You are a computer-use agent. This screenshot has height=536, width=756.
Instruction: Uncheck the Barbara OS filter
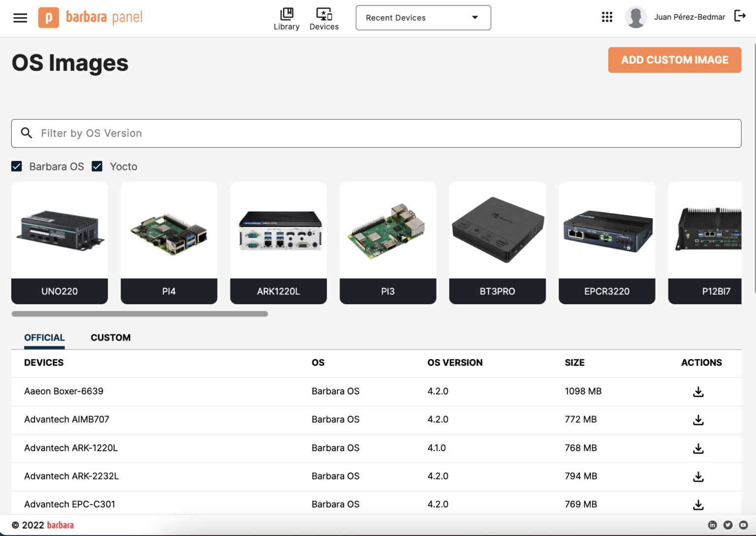(x=17, y=166)
